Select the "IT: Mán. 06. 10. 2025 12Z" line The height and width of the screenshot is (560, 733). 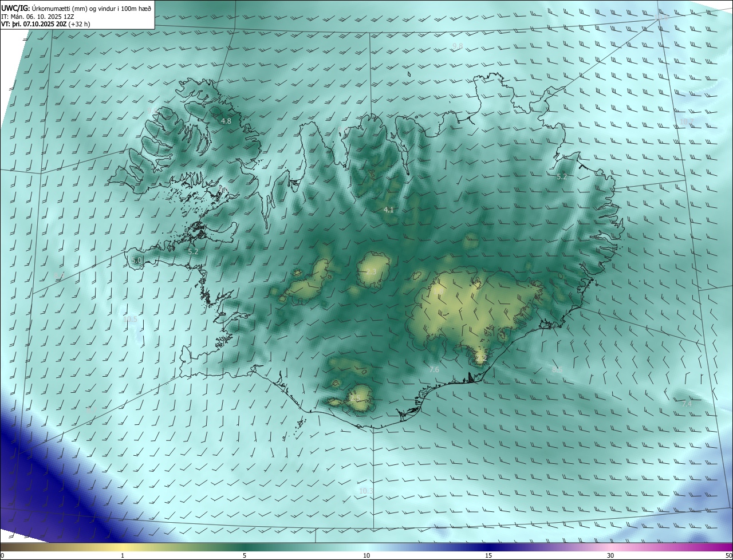click(x=37, y=17)
